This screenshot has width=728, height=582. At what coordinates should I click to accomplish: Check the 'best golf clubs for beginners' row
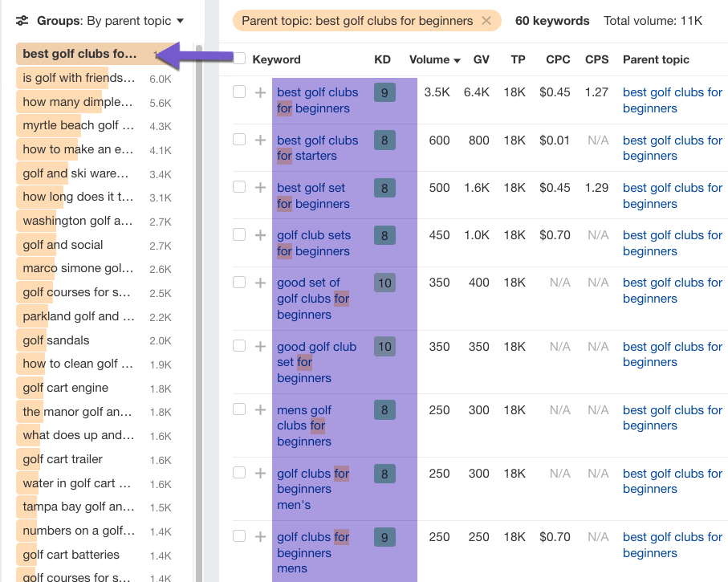pyautogui.click(x=239, y=92)
